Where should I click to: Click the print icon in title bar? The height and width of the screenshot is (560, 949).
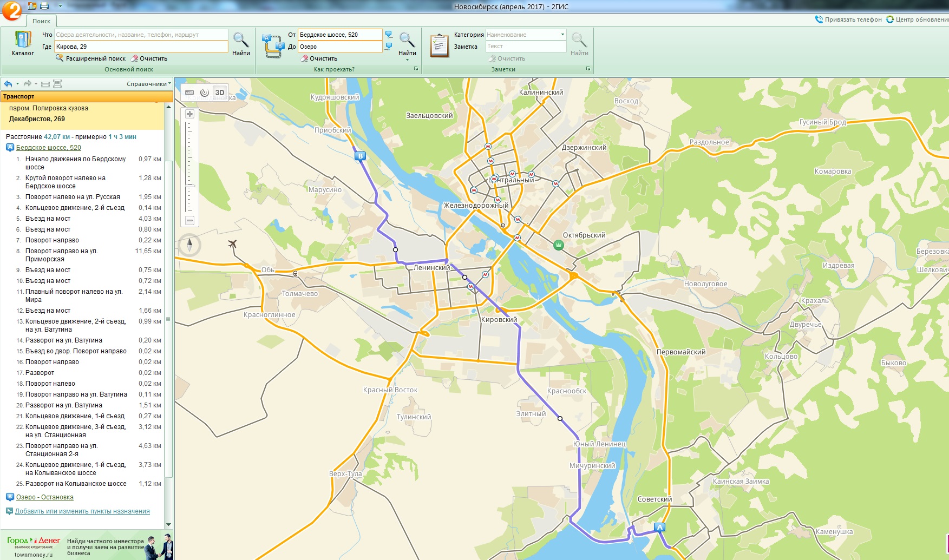tap(44, 6)
